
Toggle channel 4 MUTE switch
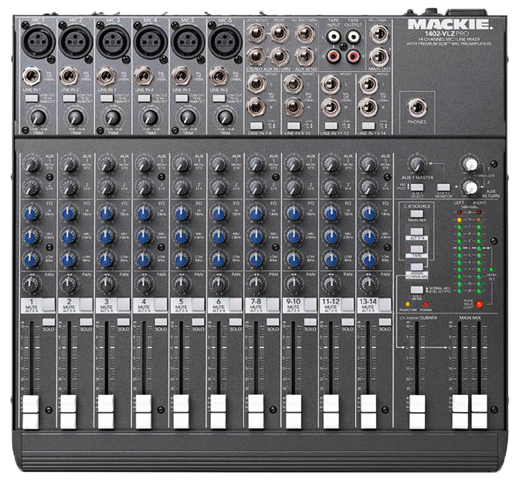161,305
